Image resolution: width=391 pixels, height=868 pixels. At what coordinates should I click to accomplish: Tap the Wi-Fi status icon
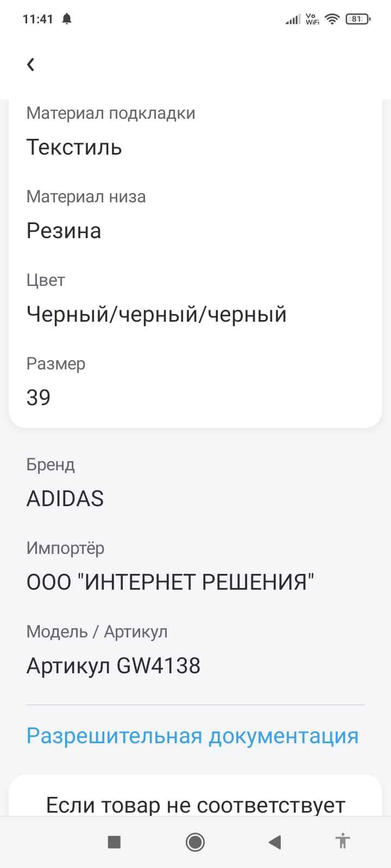(x=331, y=19)
